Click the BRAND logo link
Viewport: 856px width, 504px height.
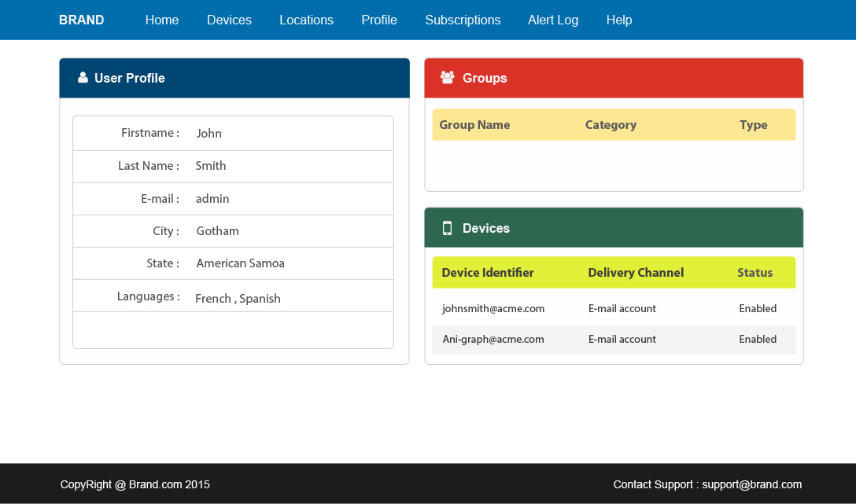coord(81,20)
